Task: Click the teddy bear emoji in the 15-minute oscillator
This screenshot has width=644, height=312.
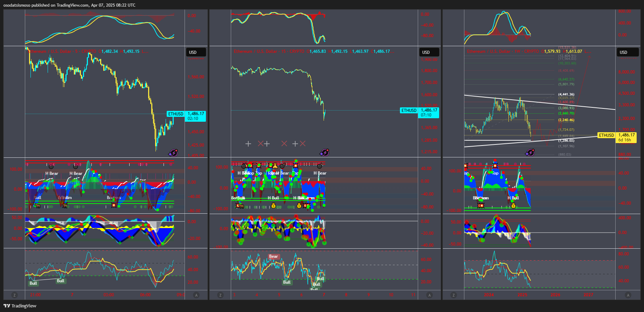Action: click(x=275, y=165)
